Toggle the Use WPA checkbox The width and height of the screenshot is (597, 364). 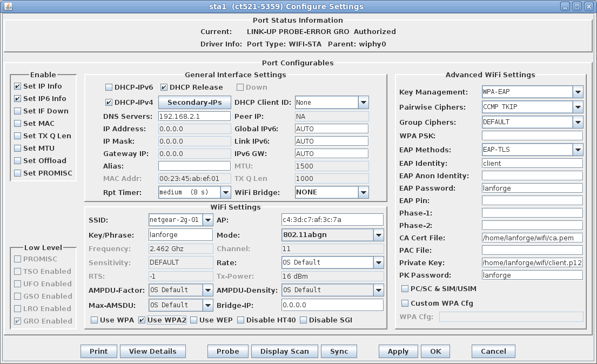[x=94, y=320]
